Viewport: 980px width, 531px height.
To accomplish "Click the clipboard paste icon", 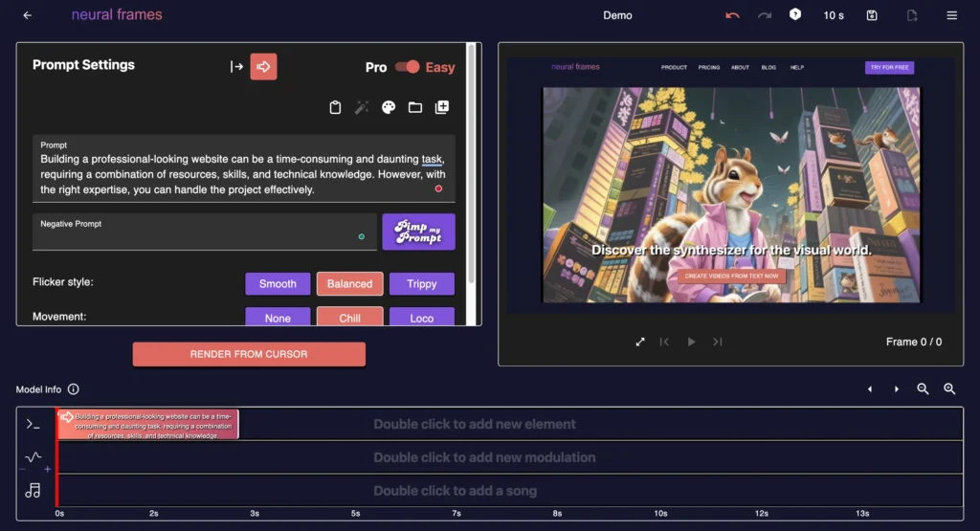I will 335,107.
